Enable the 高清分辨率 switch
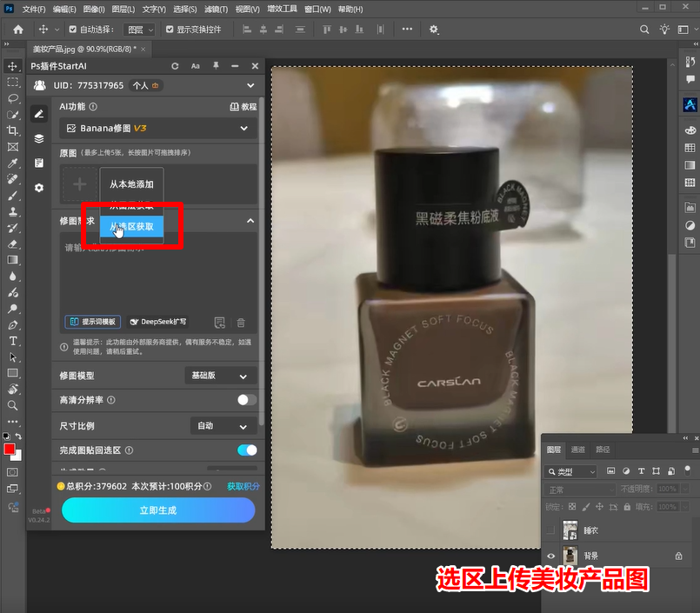700x613 pixels. 247,400
